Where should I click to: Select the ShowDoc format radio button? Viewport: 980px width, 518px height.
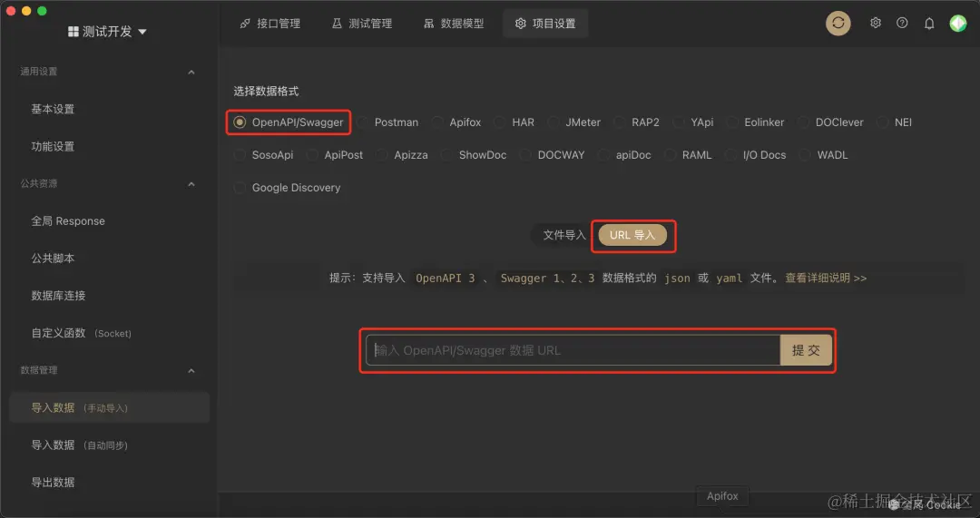click(x=446, y=154)
